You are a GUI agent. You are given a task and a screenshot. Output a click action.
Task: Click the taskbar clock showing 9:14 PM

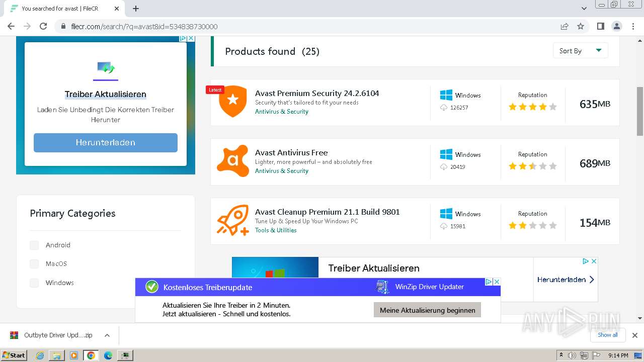tap(618, 355)
